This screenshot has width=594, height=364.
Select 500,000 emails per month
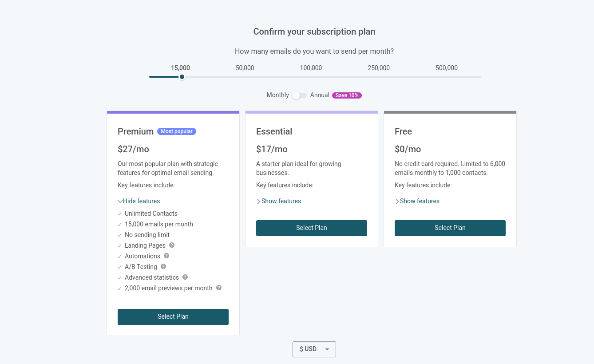pos(447,68)
